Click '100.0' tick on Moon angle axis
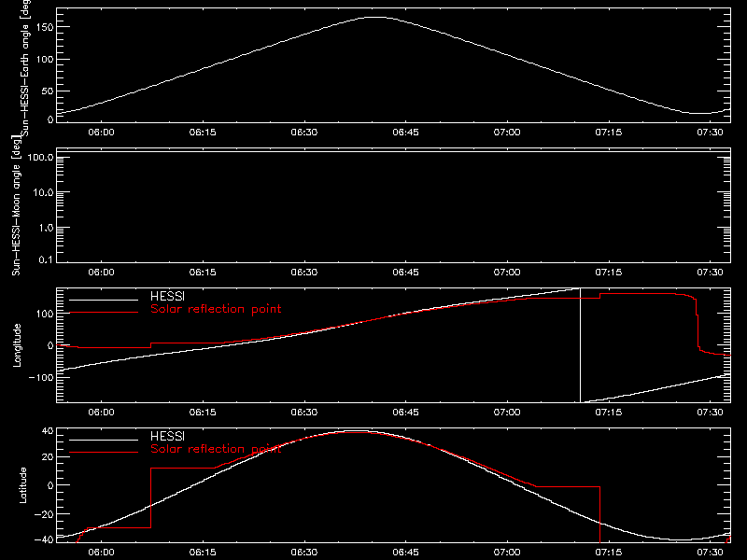 pos(40,158)
